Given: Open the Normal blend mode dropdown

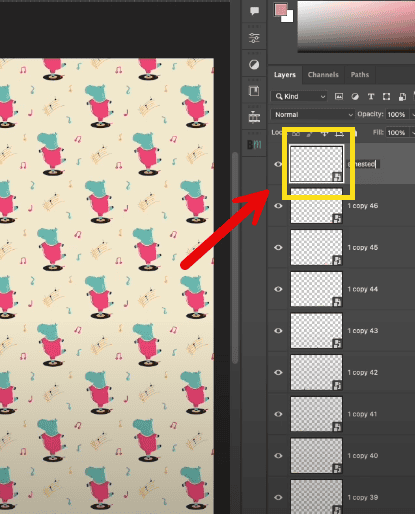Looking at the screenshot, I should point(312,115).
